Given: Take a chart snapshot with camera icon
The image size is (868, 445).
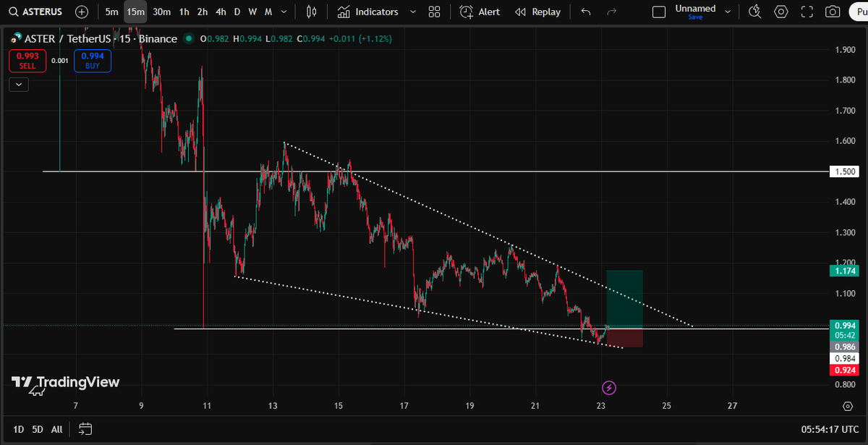Looking at the screenshot, I should (833, 12).
